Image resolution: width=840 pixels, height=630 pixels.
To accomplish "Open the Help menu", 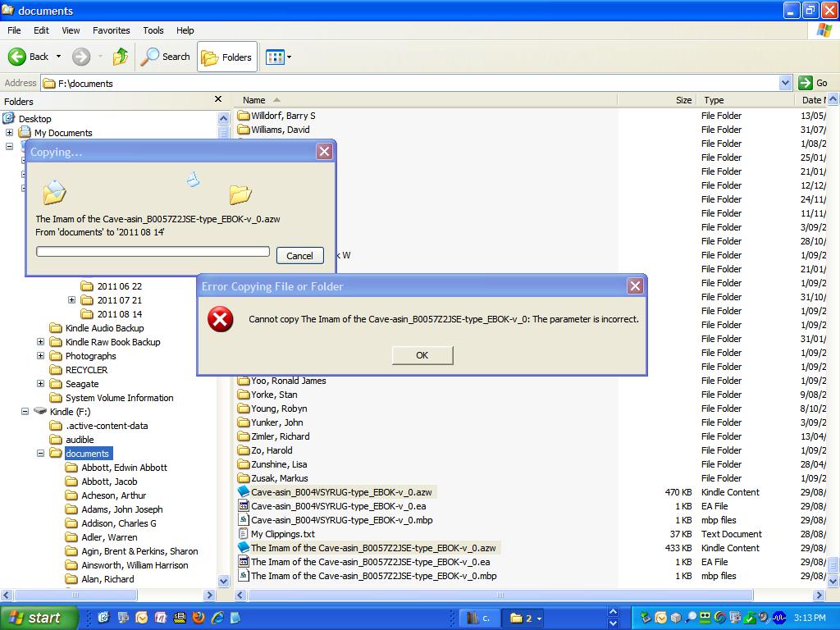I will coord(185,30).
